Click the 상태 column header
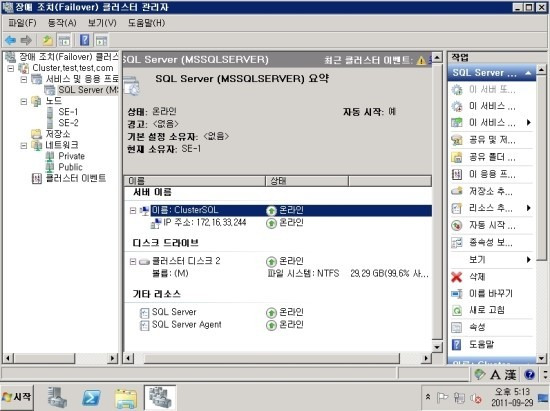Image resolution: width=550 pixels, height=411 pixels. click(x=307, y=181)
